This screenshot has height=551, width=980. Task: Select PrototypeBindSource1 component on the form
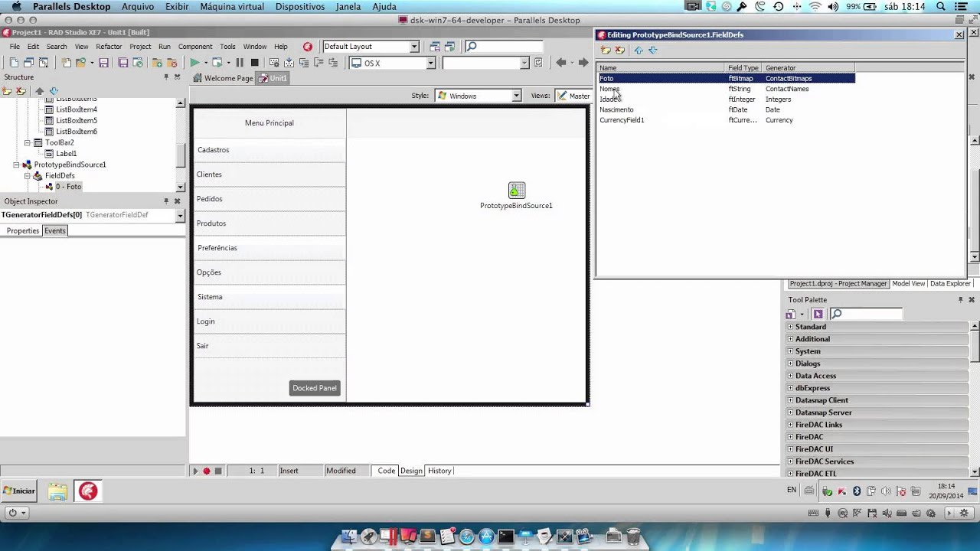[x=517, y=190]
